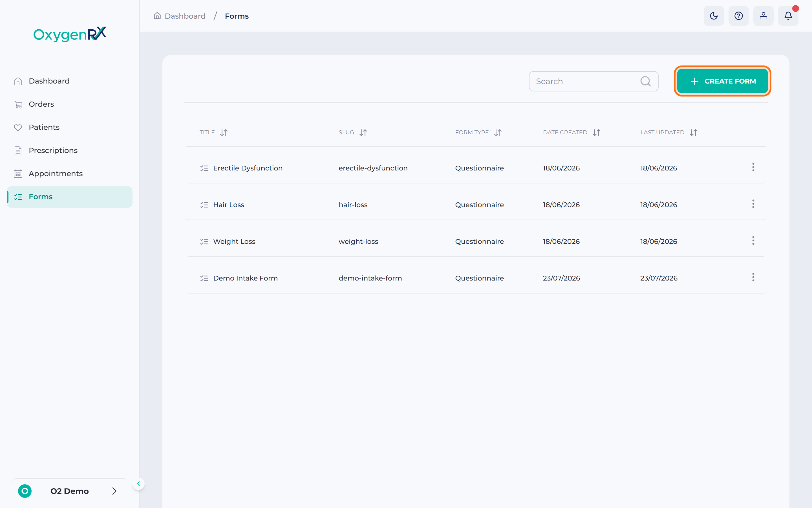Click the slug erectile-dysfunction
The height and width of the screenshot is (508, 812).
(373, 168)
